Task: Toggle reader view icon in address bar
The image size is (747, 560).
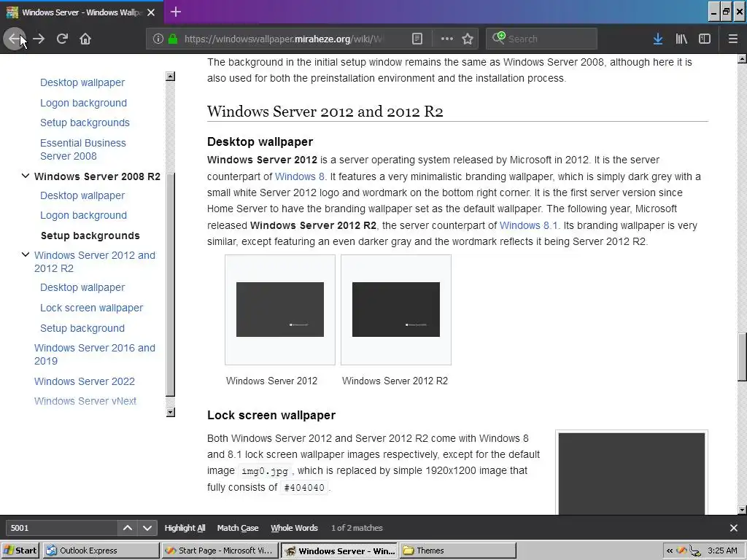Action: point(417,39)
